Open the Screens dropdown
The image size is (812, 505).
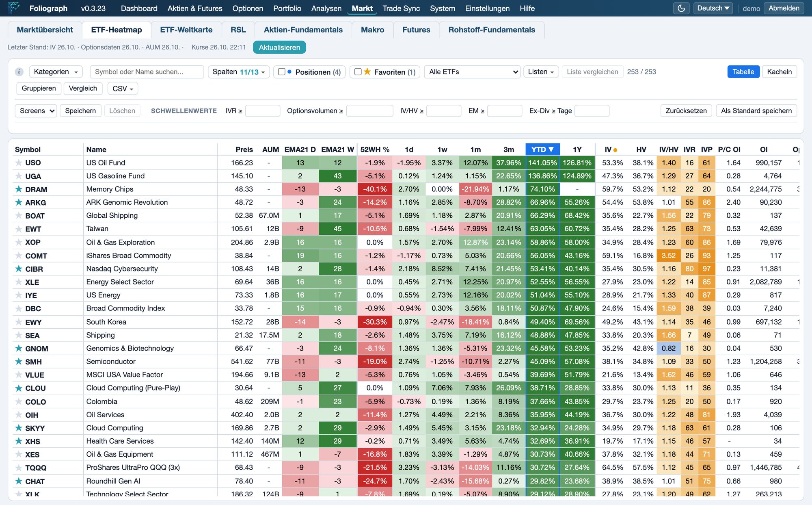coord(36,111)
